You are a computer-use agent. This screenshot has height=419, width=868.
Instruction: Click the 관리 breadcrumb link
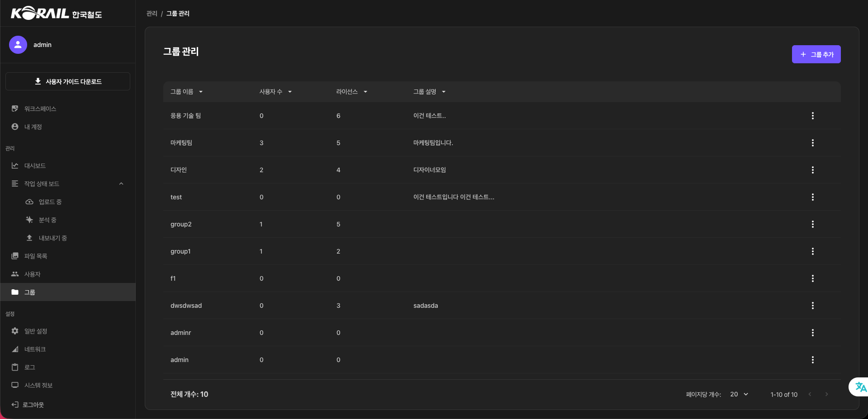click(x=152, y=14)
